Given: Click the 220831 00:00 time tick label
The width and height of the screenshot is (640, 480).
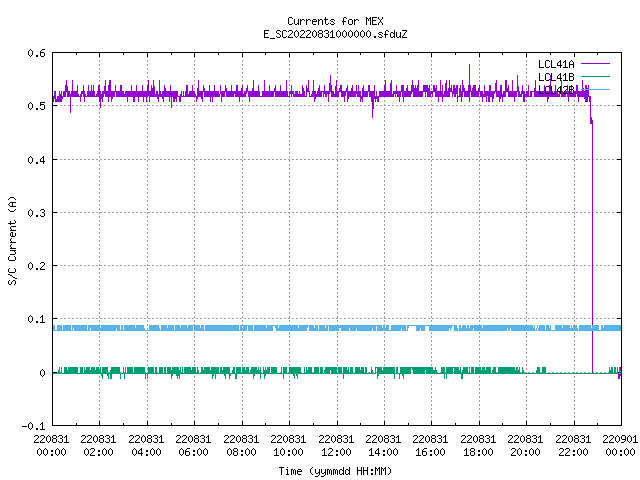Looking at the screenshot, I should 51,446.
